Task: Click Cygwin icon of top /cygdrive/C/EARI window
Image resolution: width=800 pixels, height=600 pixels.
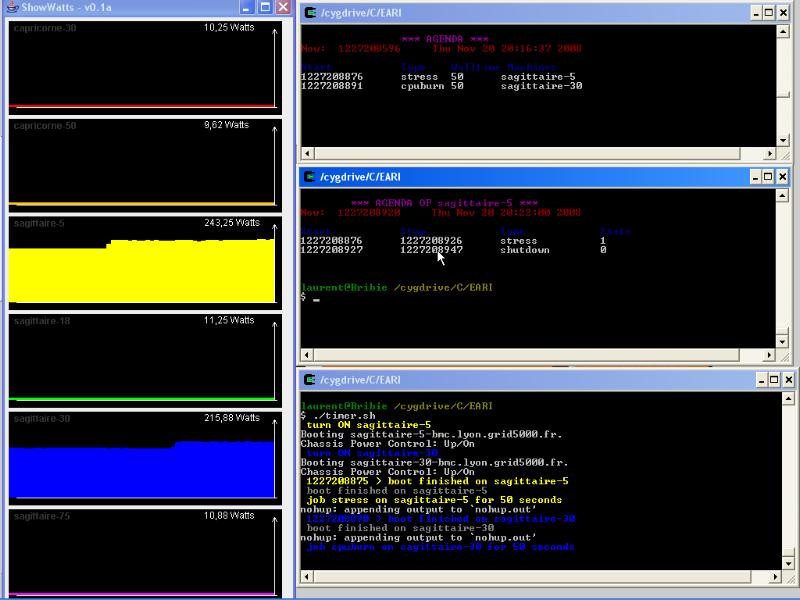Action: point(310,13)
